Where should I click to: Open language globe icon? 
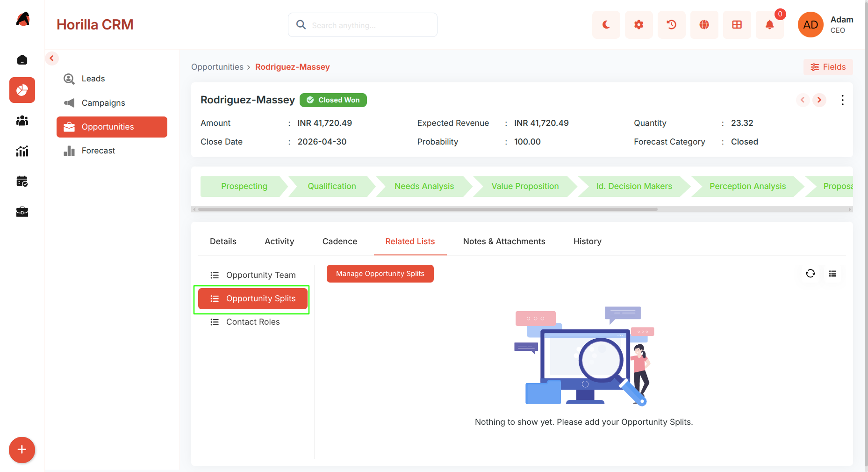coord(704,25)
